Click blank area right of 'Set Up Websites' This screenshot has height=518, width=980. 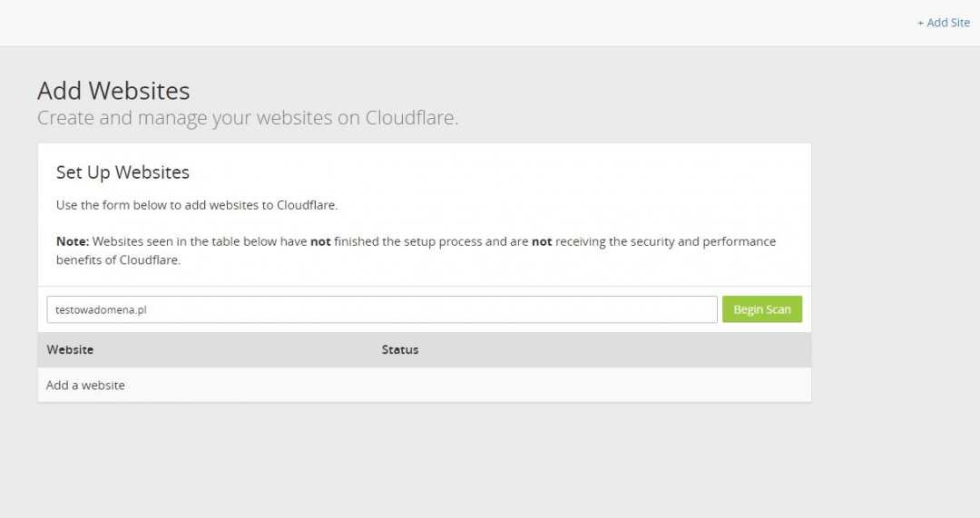point(499,172)
